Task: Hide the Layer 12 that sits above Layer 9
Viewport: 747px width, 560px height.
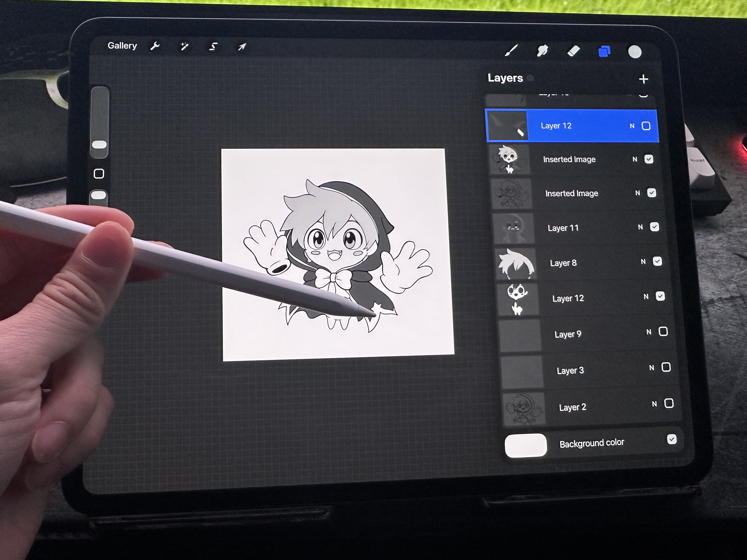Action: (x=660, y=296)
